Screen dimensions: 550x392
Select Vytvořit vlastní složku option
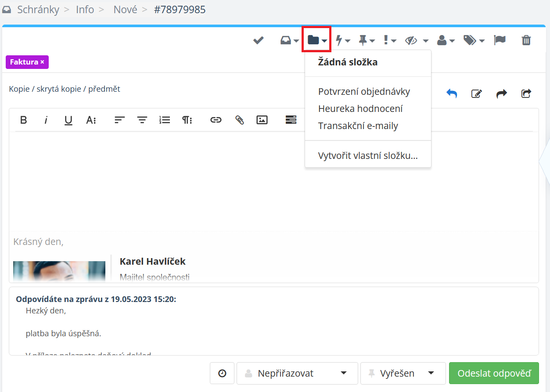368,156
